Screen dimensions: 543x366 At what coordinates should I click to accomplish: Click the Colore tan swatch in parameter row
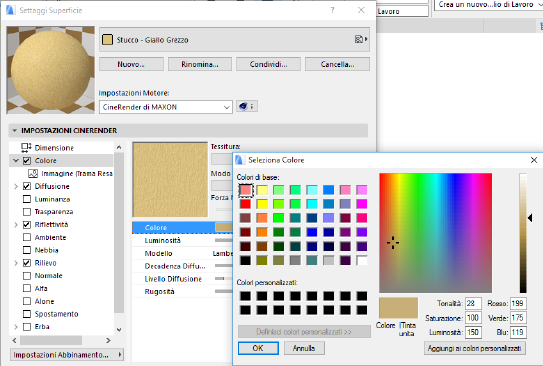224,227
